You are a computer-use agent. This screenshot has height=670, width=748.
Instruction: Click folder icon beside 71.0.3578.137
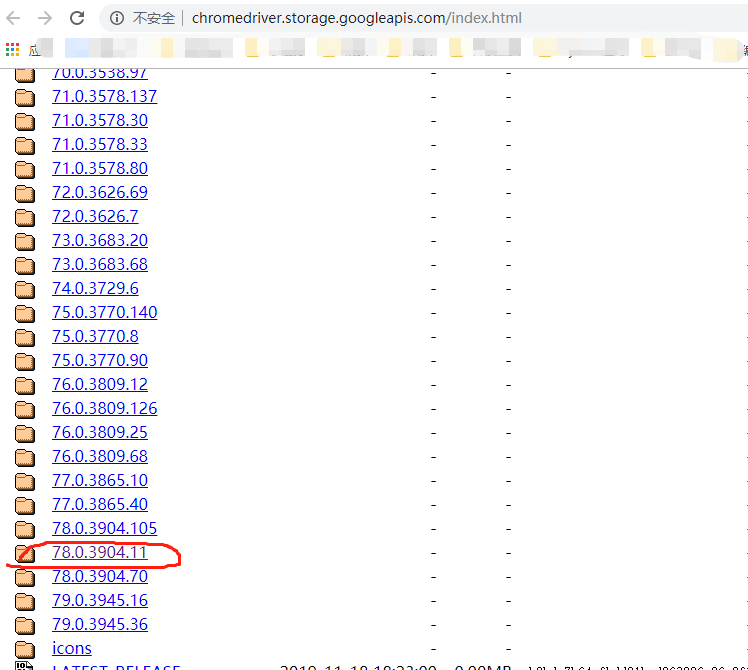tap(25, 97)
